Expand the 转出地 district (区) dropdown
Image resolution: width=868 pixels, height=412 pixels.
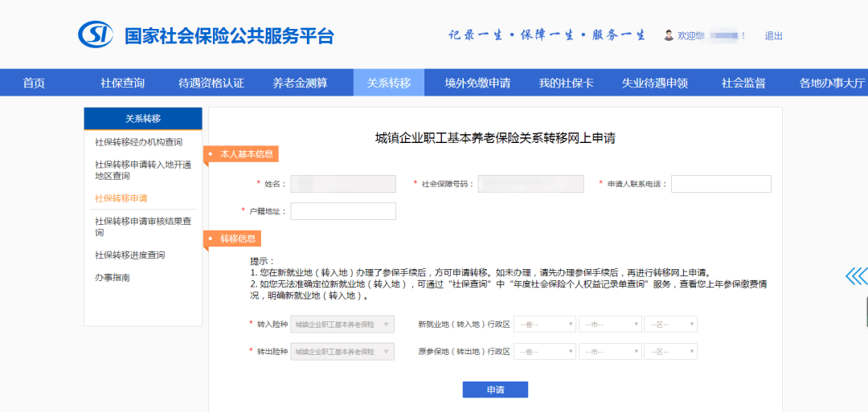click(670, 352)
